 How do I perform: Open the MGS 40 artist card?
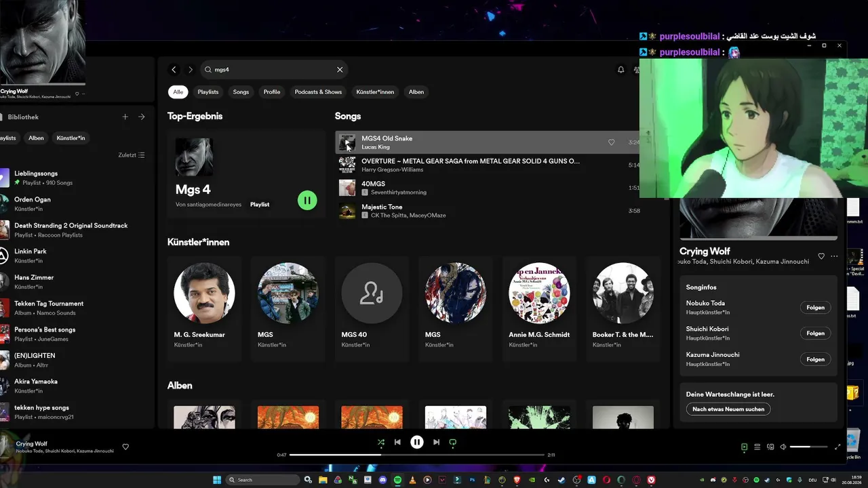coord(372,308)
